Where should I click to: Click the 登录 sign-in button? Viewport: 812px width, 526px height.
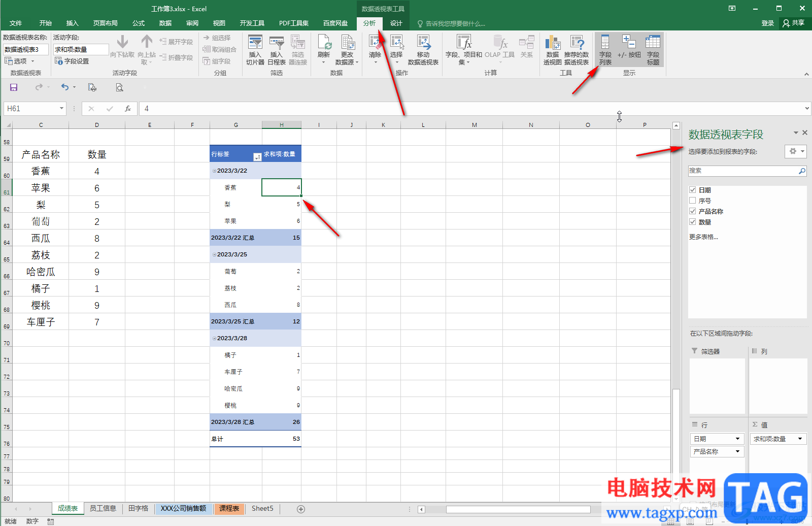click(768, 23)
